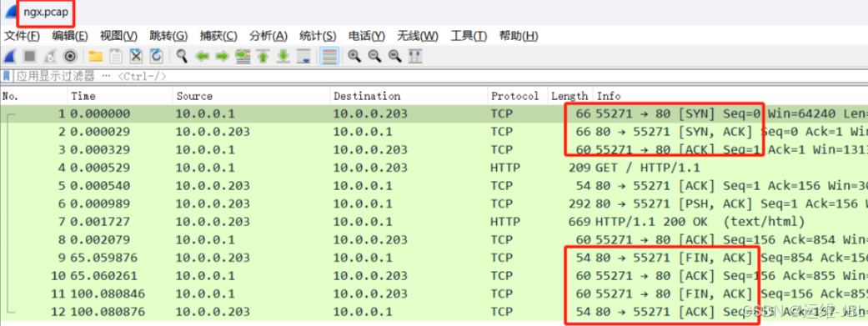868x326 pixels.
Task: Start capture with the shark fin icon
Action: point(10,56)
